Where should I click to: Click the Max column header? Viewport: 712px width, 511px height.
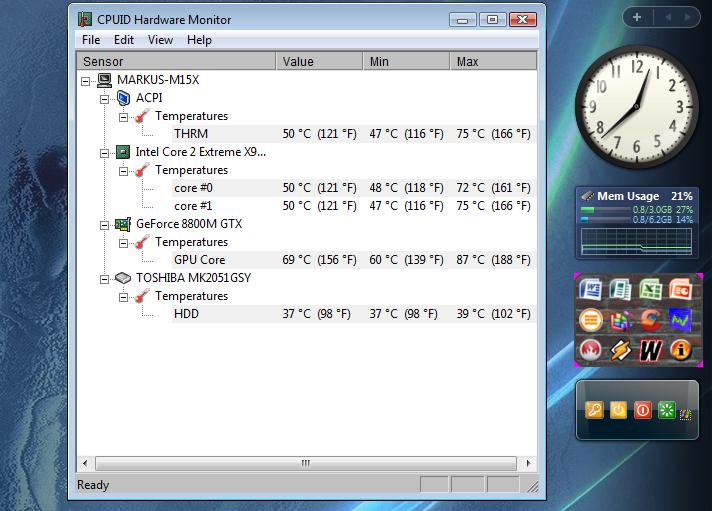tap(494, 61)
